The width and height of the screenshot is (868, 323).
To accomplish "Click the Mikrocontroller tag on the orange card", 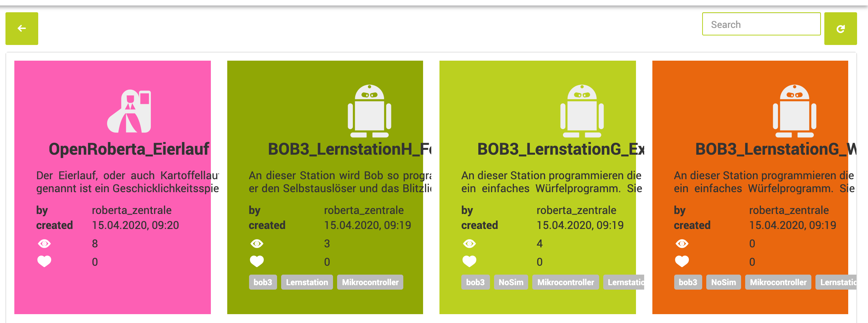I will tap(778, 282).
